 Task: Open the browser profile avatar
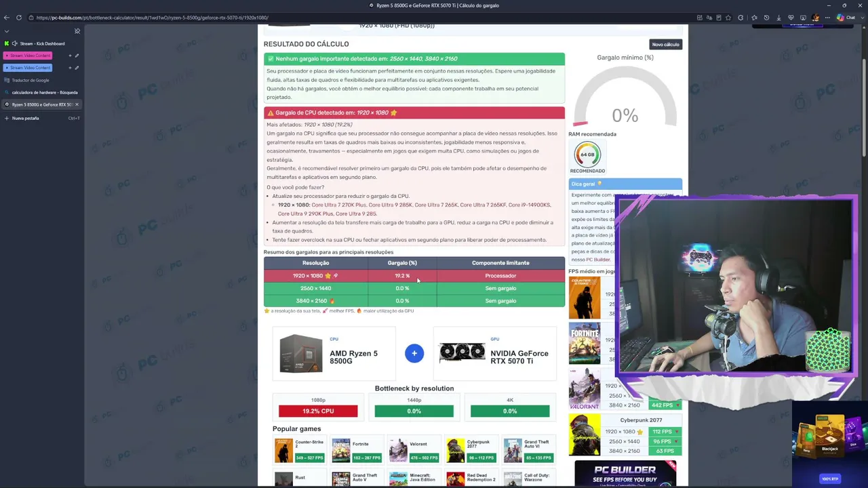coord(815,18)
